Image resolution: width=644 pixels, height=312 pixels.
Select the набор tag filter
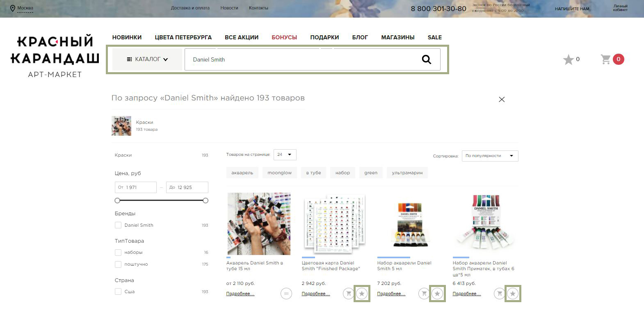tap(343, 173)
